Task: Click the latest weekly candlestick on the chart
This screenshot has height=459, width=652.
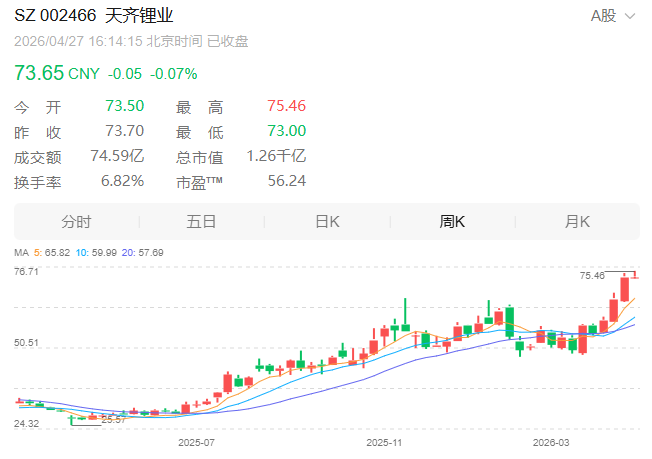Action: (635, 275)
